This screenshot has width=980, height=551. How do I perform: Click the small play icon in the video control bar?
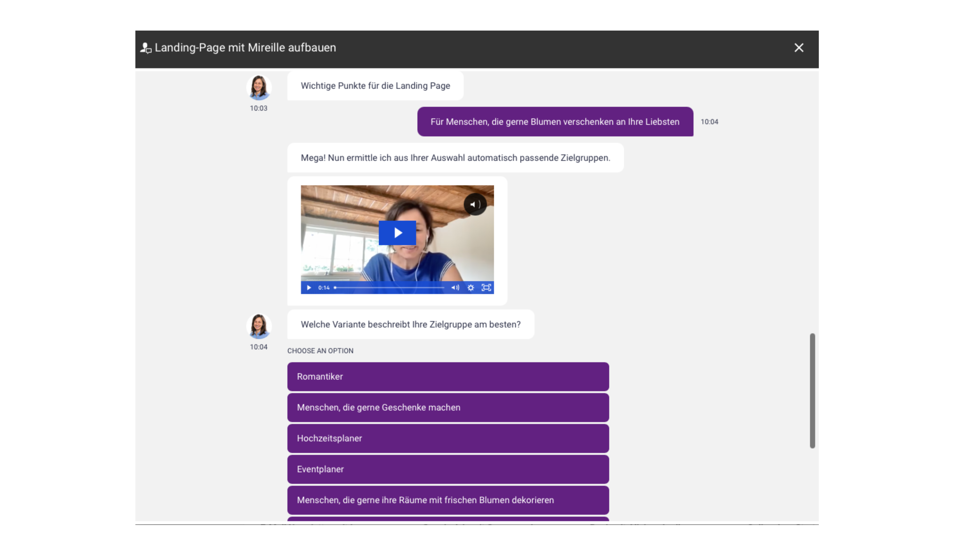[x=309, y=288]
